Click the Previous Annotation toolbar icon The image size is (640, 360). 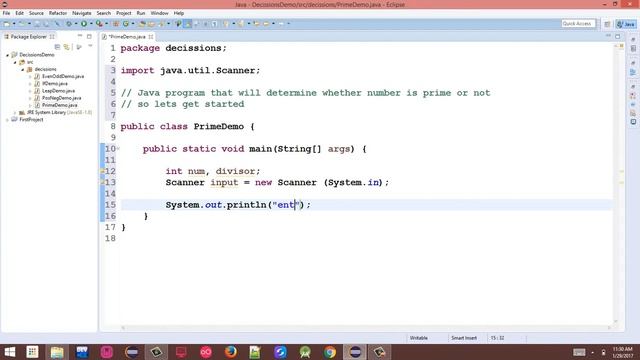[241, 24]
